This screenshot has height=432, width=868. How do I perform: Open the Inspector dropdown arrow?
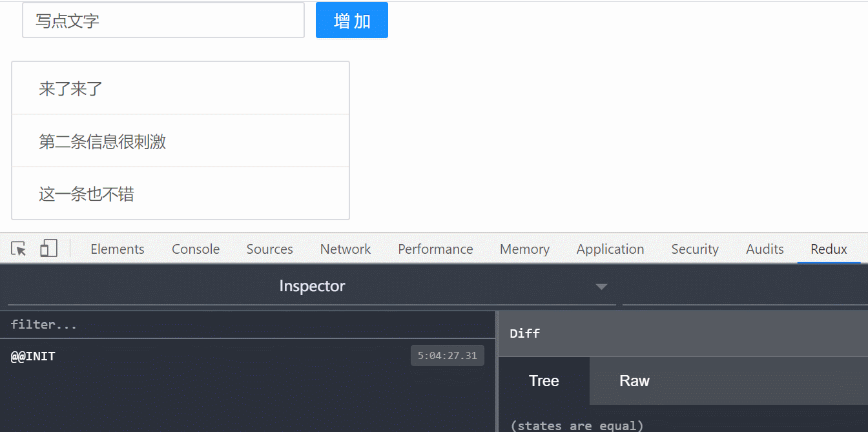[x=601, y=287]
